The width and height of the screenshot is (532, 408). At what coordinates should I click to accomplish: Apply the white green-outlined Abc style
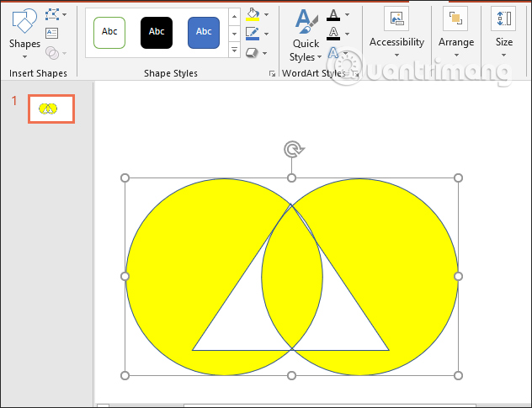click(x=109, y=33)
